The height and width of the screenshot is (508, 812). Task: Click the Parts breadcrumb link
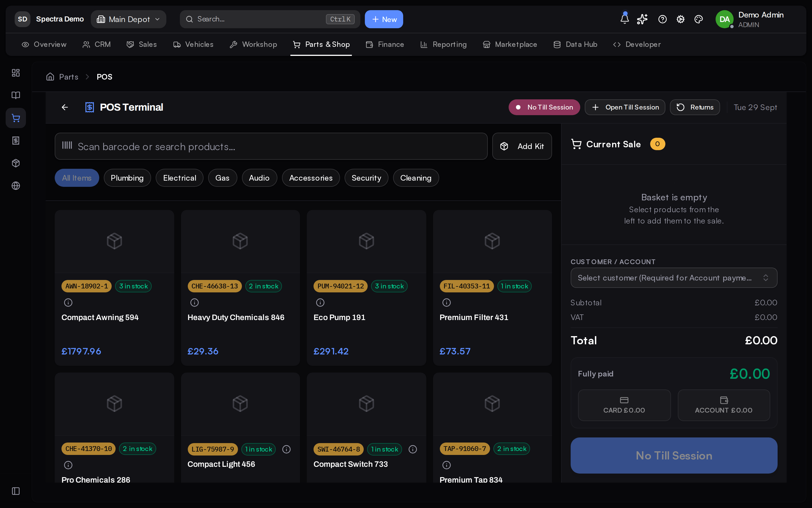pyautogui.click(x=69, y=77)
